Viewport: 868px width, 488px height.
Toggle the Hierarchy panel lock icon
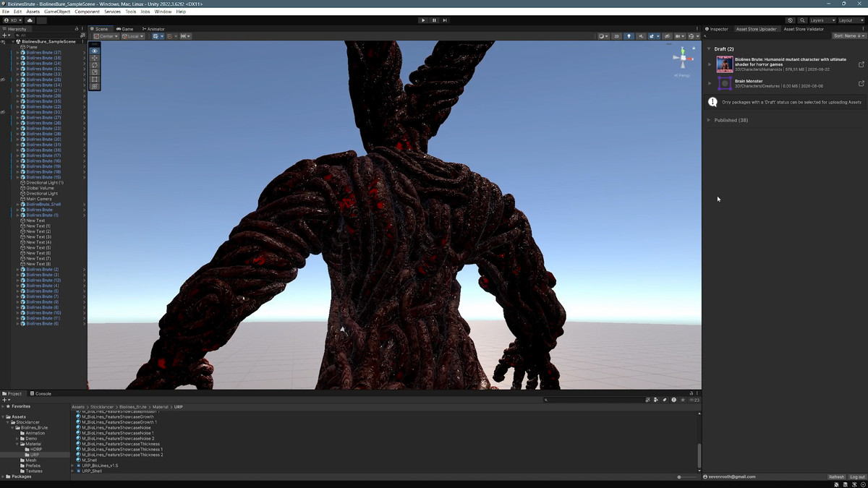tap(77, 29)
